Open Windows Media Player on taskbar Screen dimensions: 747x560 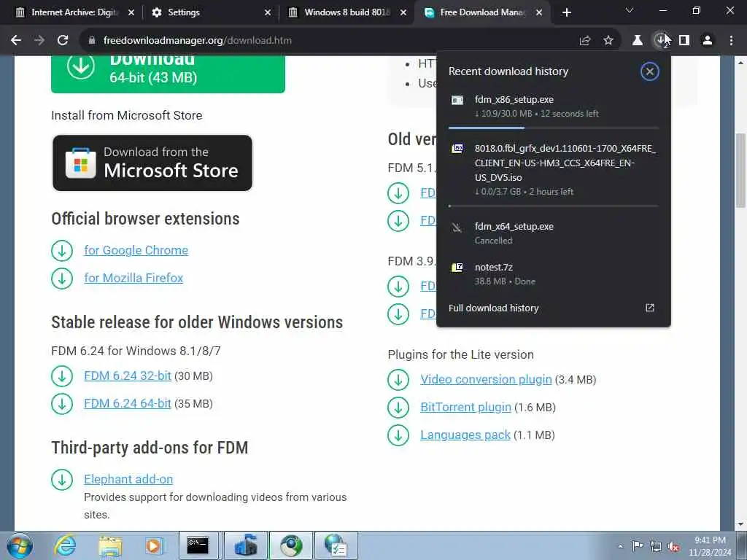(x=154, y=545)
